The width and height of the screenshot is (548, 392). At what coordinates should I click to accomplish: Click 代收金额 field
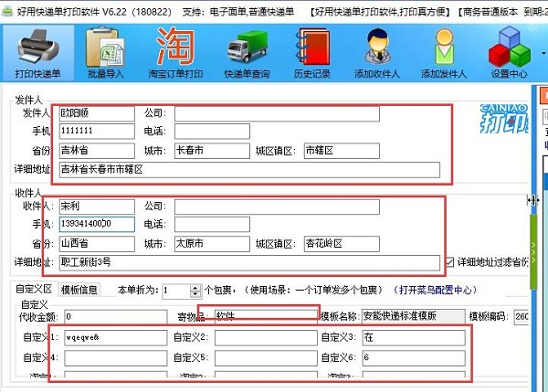116,317
